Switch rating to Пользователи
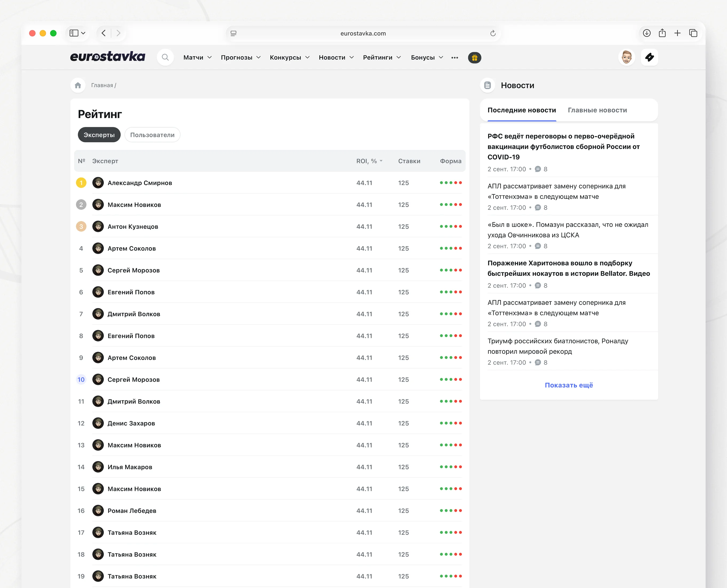This screenshot has height=588, width=727. tap(152, 135)
